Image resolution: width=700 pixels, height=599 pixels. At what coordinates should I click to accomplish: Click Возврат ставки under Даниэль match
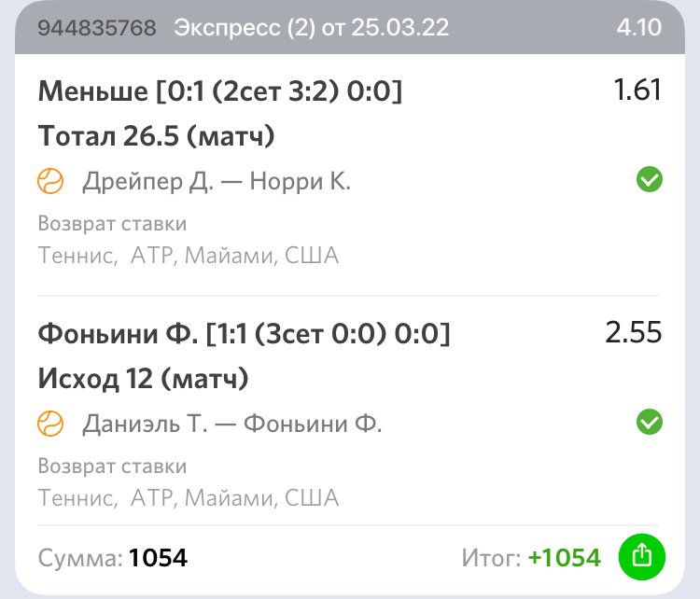[x=112, y=466]
